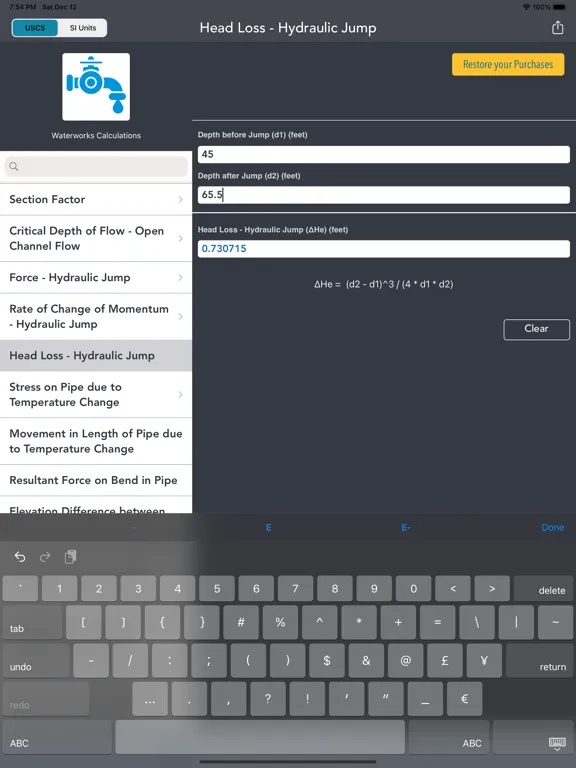Tap the keyboard undo arrow icon
The image size is (576, 768).
pos(20,557)
